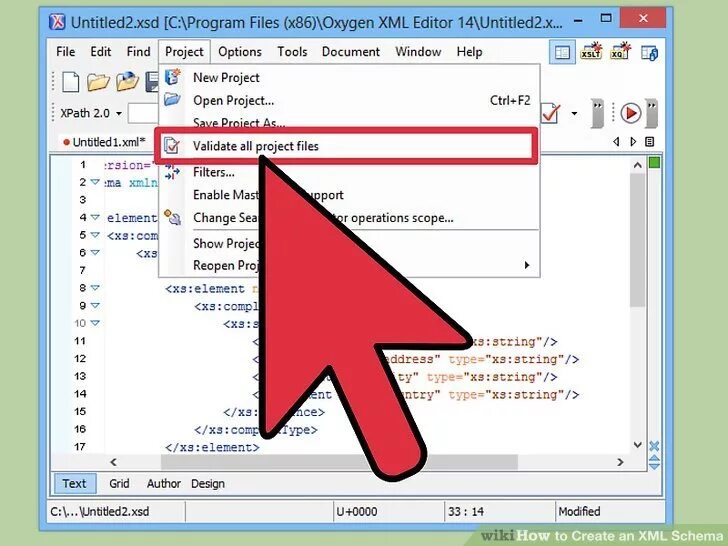Viewport: 728px width, 546px height.
Task: Collapse the fold triangle on line 5
Action: point(95,235)
